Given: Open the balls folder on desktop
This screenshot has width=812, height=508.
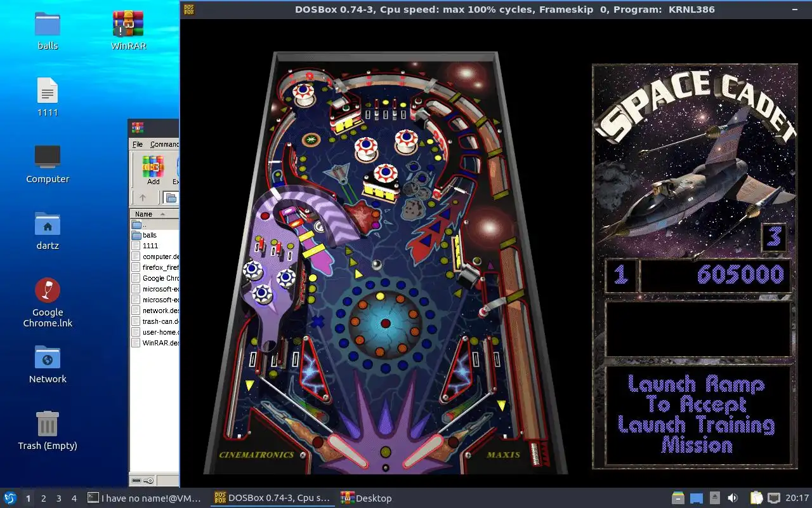Looking at the screenshot, I should [x=48, y=30].
